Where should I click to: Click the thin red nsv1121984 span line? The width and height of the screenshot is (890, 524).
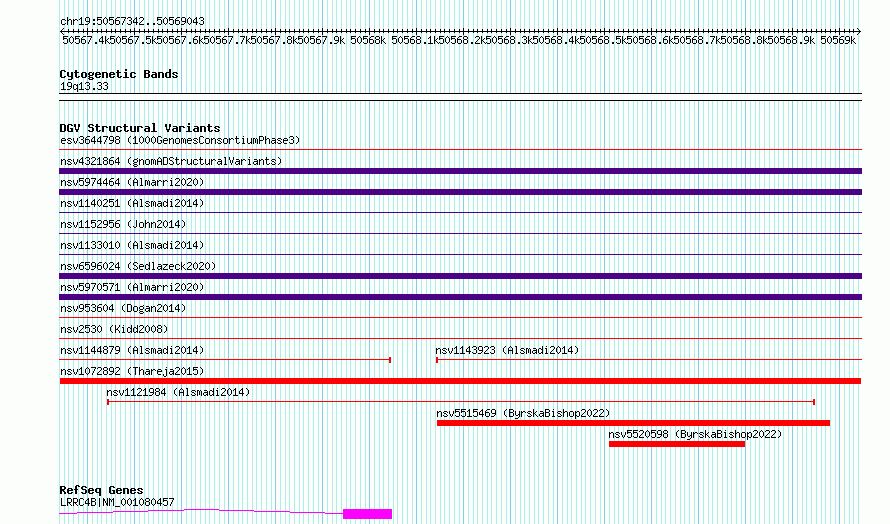(x=461, y=402)
